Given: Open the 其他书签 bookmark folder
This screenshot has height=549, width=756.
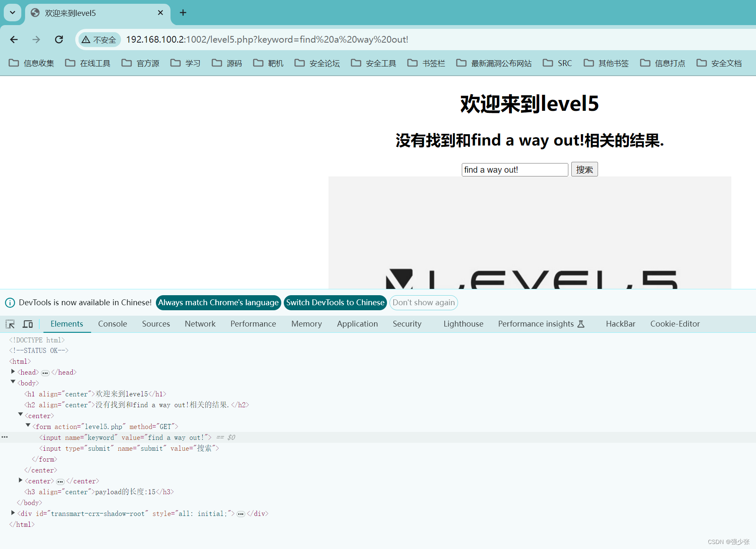Looking at the screenshot, I should tap(606, 63).
